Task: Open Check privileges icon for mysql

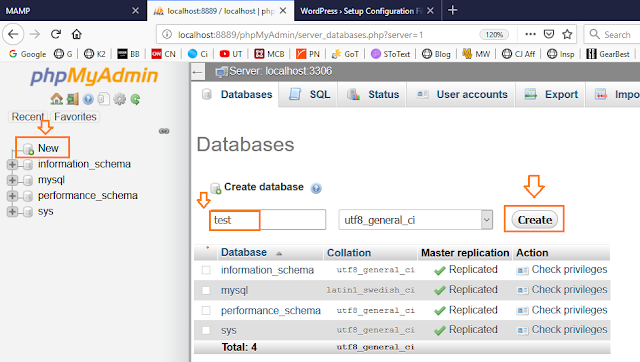Action: coord(522,290)
